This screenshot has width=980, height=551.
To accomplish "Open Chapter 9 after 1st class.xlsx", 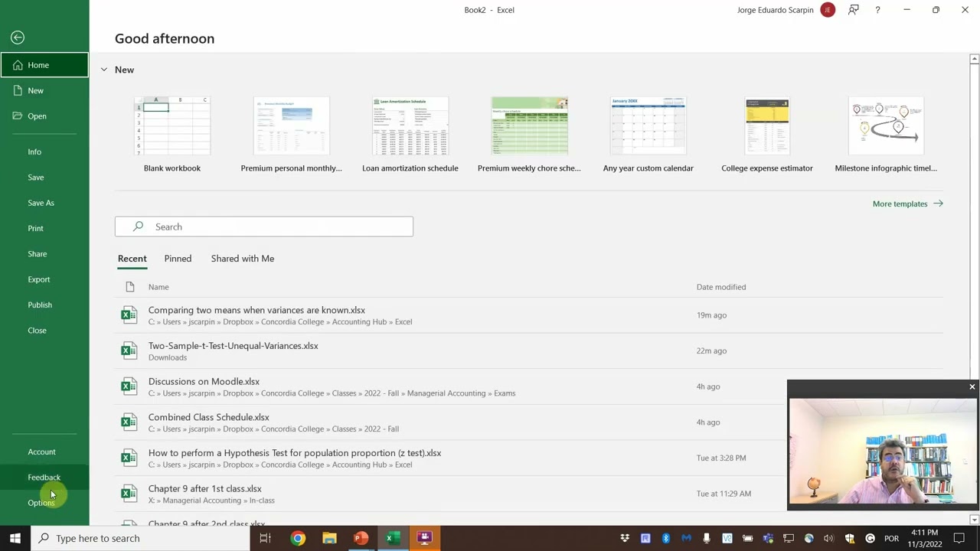I will [x=529, y=494].
